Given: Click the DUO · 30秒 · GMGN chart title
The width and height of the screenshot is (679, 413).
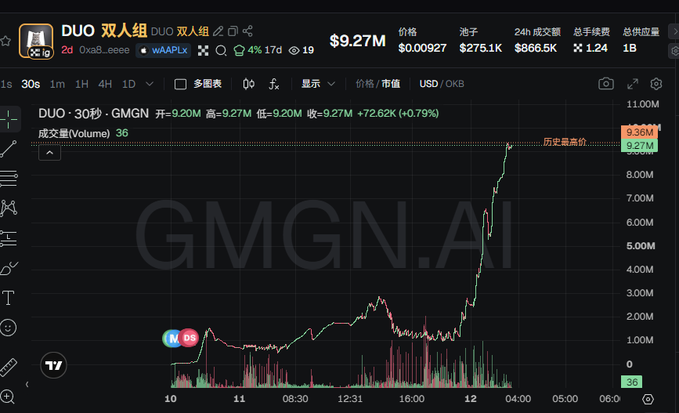Looking at the screenshot, I should pos(94,113).
